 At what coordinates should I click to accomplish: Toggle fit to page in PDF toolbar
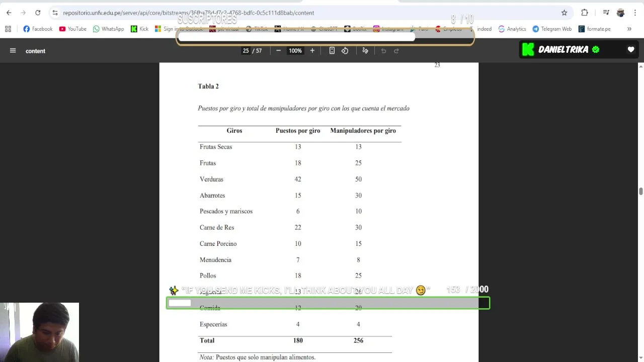pyautogui.click(x=332, y=50)
